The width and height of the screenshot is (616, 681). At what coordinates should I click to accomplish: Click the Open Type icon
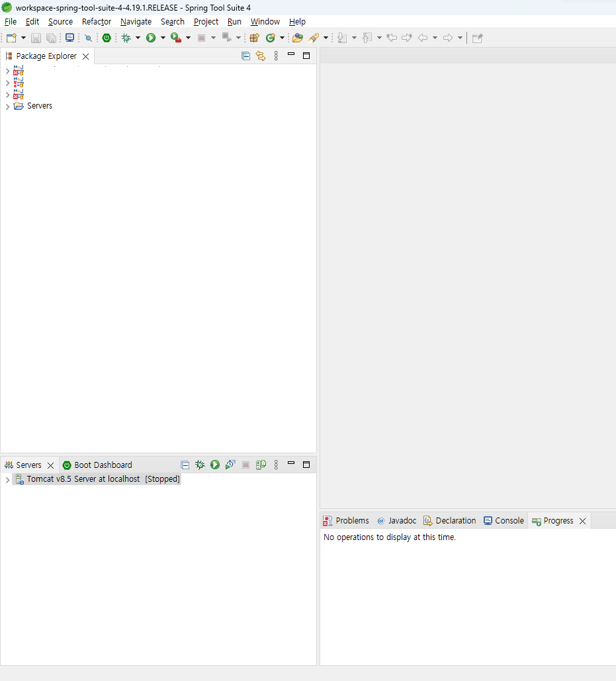[x=297, y=38]
